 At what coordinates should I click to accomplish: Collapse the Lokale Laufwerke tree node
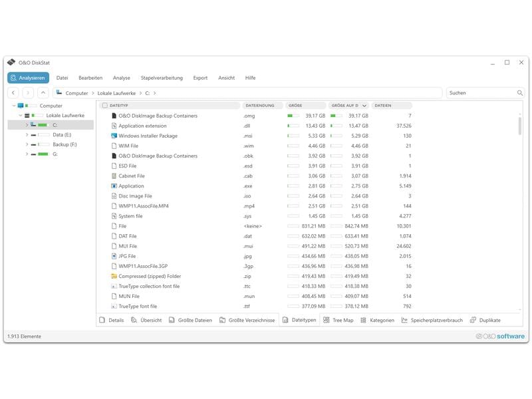click(x=21, y=115)
